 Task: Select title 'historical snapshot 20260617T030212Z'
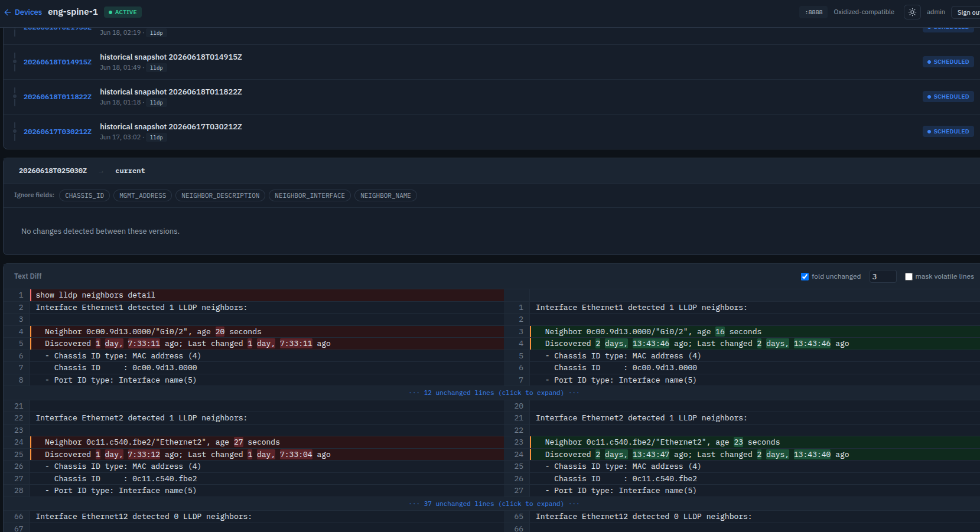coord(171,127)
